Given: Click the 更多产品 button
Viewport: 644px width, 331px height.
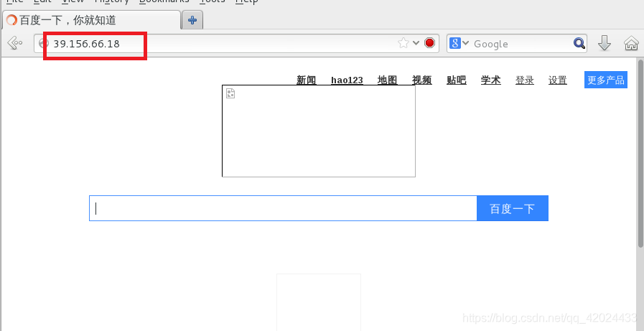Looking at the screenshot, I should pyautogui.click(x=606, y=80).
